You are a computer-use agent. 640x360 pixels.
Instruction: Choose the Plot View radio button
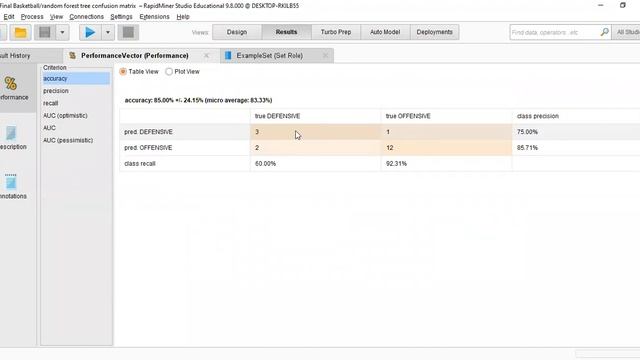pyautogui.click(x=169, y=71)
